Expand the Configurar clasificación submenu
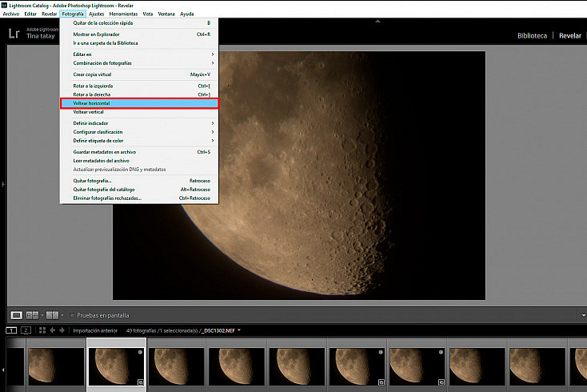 (x=139, y=132)
